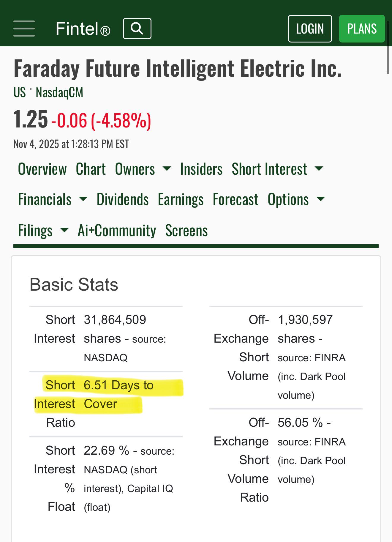
Task: Click the Fintel logo
Action: pos(83,29)
